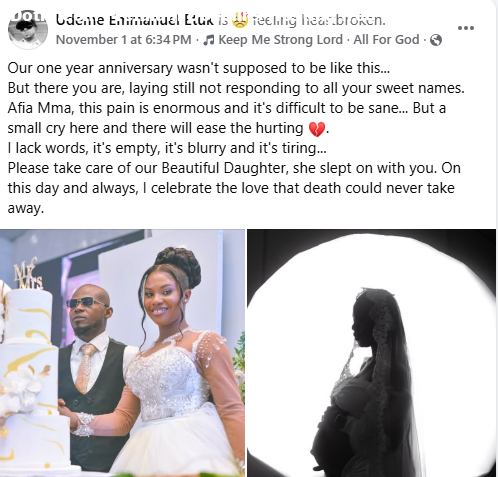The height and width of the screenshot is (477, 498).
Task: Click the music note icon
Action: click(x=209, y=40)
